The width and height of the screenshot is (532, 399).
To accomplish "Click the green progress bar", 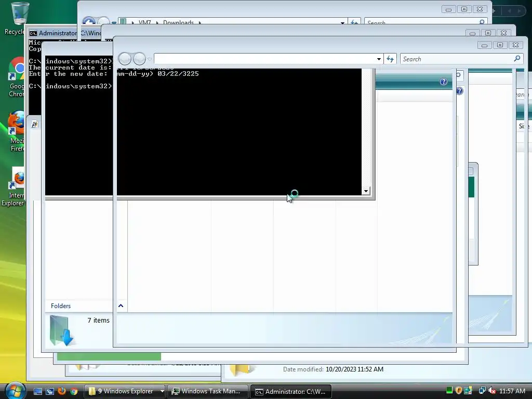I will [109, 356].
